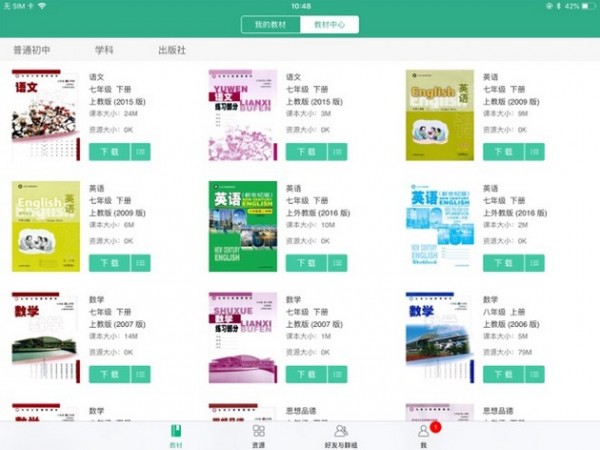
Task: Click the list icon for the 八年级 上册 数学 book
Action: 535,373
